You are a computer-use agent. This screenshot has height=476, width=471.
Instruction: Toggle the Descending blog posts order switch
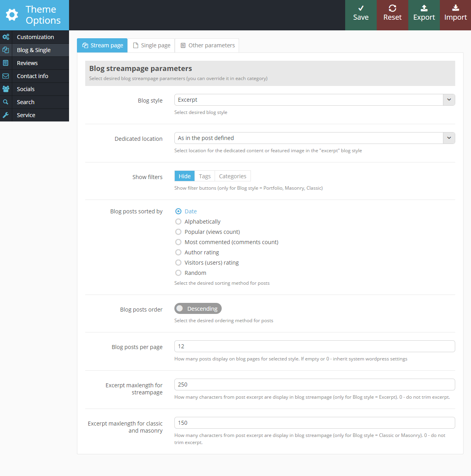[x=198, y=308]
